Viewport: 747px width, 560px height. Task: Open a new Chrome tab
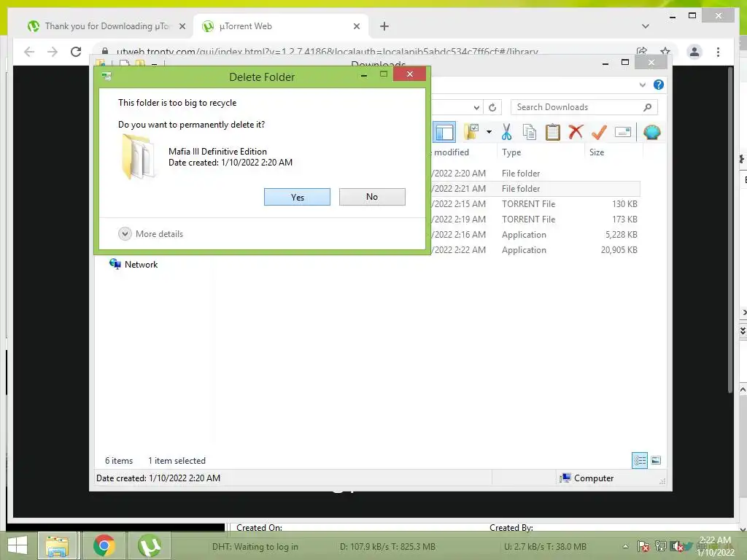point(384,26)
